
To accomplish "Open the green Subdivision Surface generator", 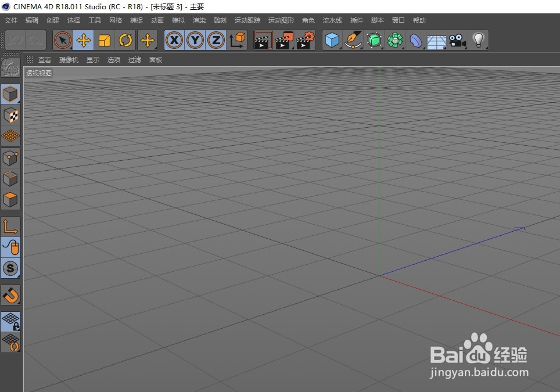I will pyautogui.click(x=374, y=40).
